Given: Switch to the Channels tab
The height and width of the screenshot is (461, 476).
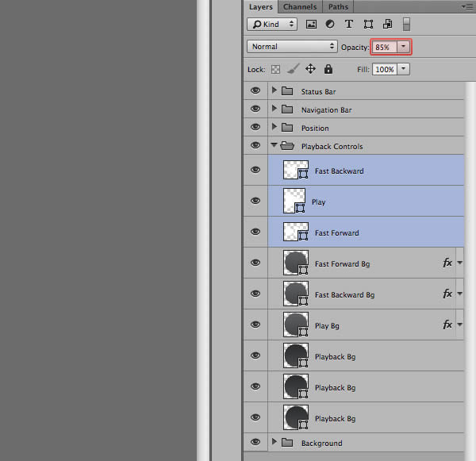Looking at the screenshot, I should point(300,6).
